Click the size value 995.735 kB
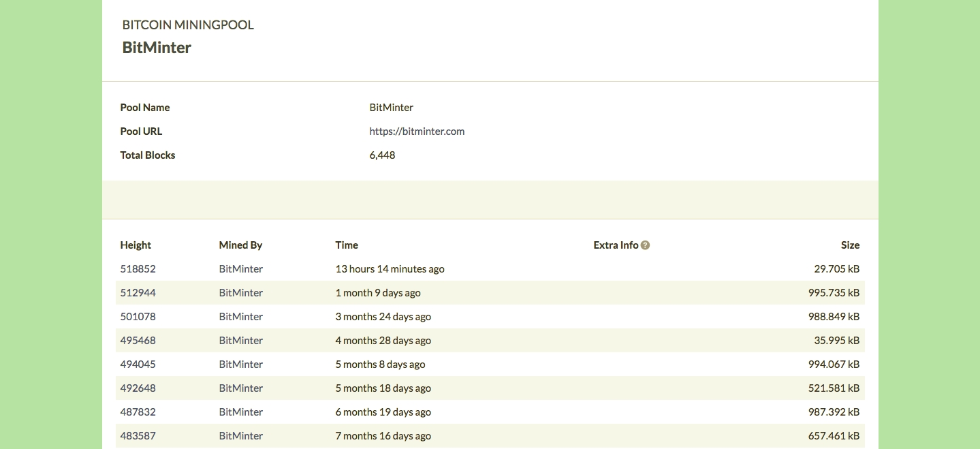The image size is (980, 449). [x=834, y=293]
